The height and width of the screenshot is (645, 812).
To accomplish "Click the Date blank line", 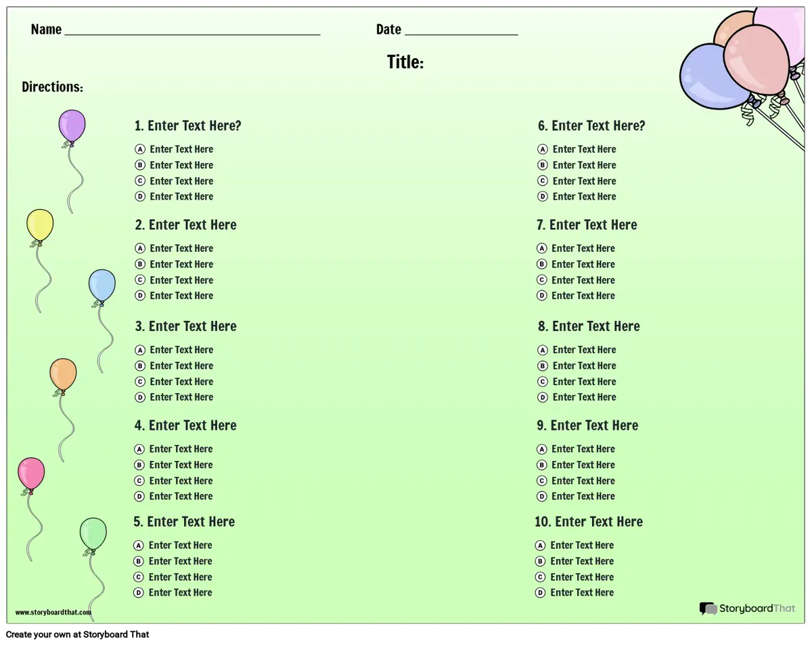I will click(x=461, y=30).
